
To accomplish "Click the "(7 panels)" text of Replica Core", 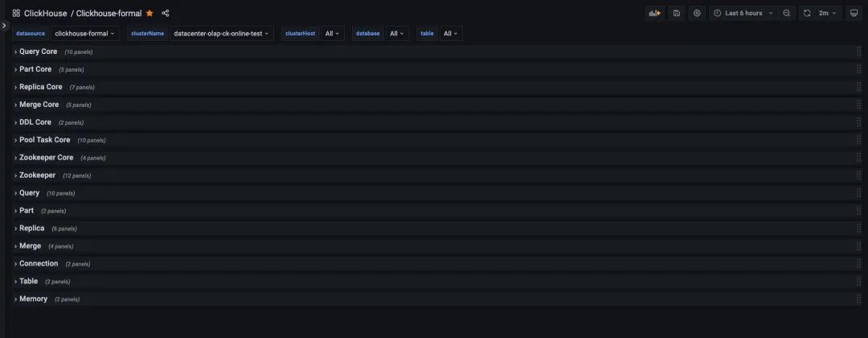I will point(82,88).
